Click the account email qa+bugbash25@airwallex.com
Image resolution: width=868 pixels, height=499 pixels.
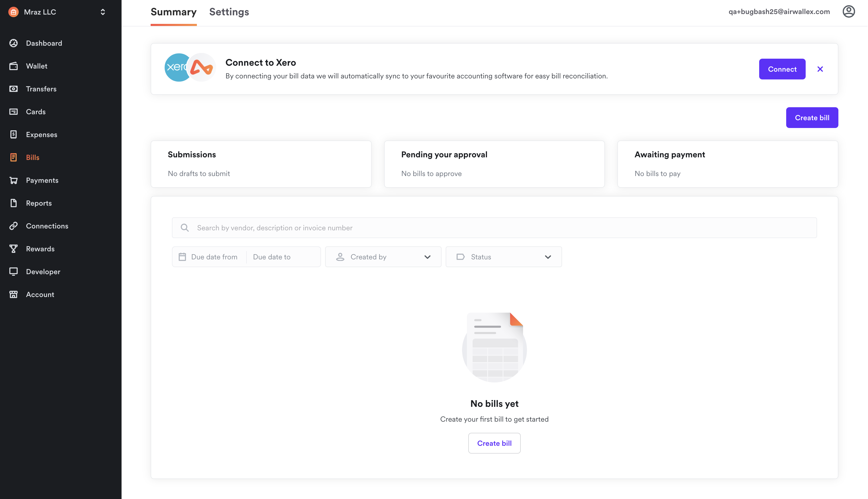pos(779,12)
